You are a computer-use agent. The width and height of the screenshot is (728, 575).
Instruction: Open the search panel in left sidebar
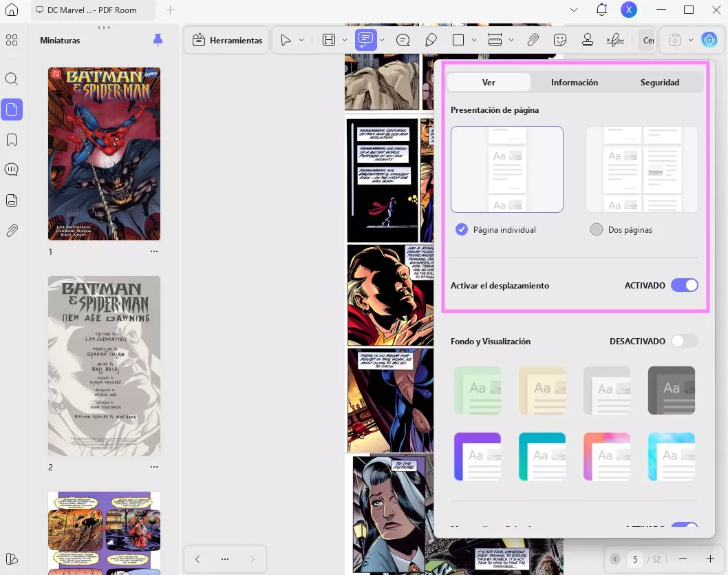tap(12, 79)
